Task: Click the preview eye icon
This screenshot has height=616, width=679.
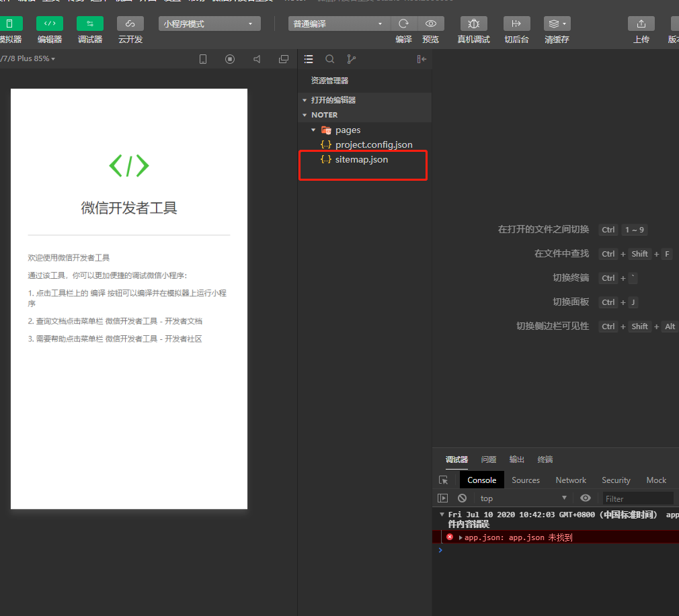Action: pos(431,24)
